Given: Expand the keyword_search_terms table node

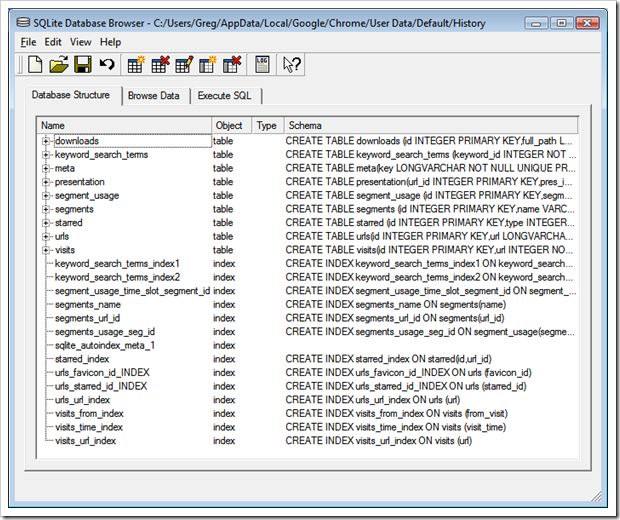Looking at the screenshot, I should coord(46,155).
